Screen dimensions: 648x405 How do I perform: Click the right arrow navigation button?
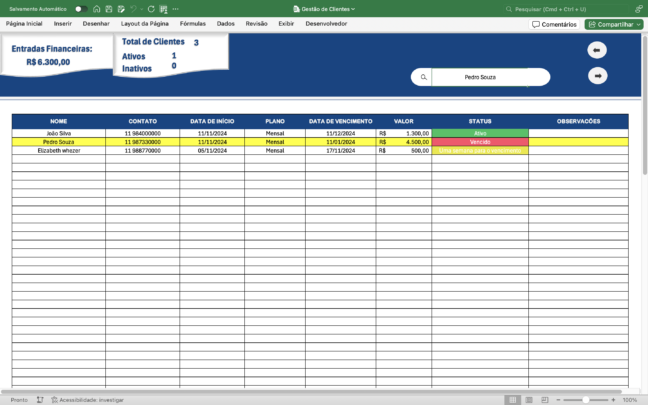pyautogui.click(x=597, y=75)
